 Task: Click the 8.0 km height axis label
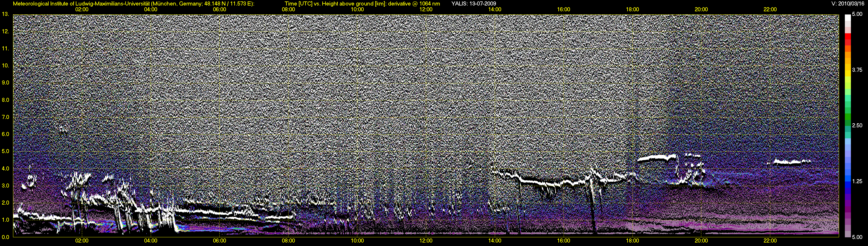click(5, 100)
